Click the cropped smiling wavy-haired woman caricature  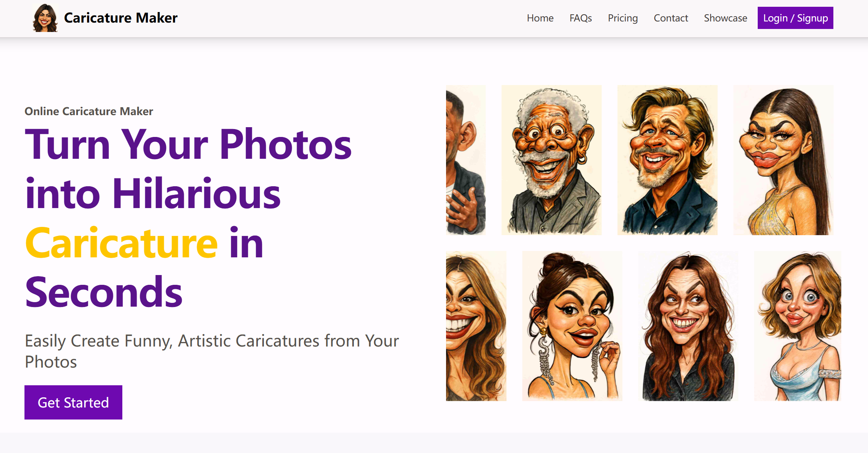pyautogui.click(x=476, y=326)
